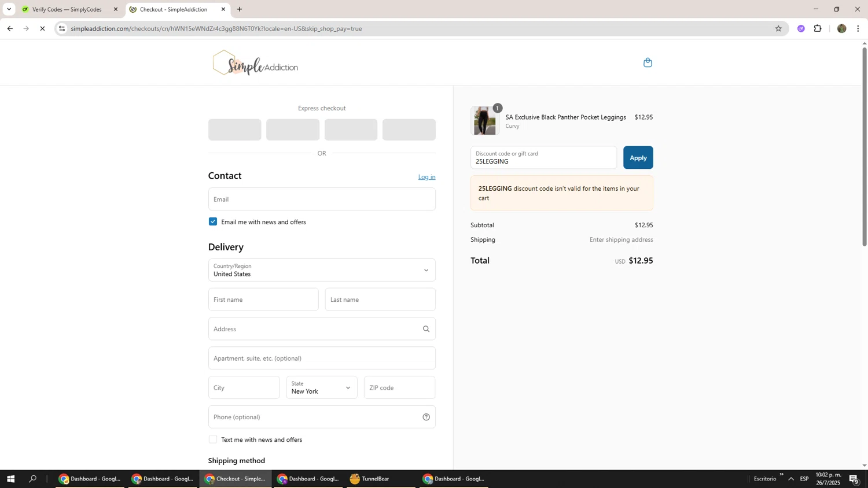This screenshot has height=488, width=868.
Task: Click the phone field help question icon
Action: tap(426, 417)
